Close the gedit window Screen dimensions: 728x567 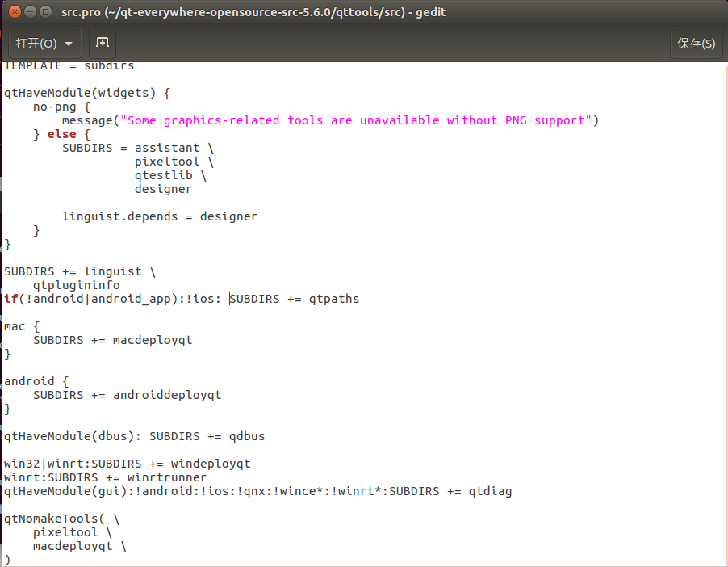coord(15,11)
